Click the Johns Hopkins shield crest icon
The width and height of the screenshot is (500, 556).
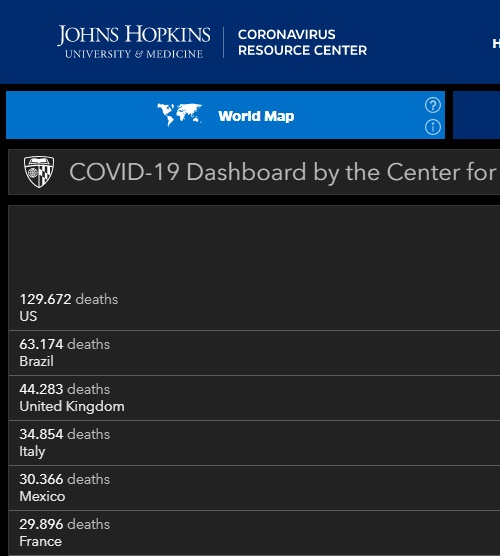point(39,172)
